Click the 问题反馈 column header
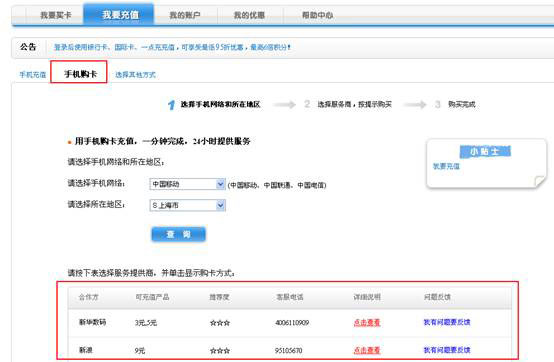Image resolution: width=554 pixels, height=362 pixels. click(437, 297)
